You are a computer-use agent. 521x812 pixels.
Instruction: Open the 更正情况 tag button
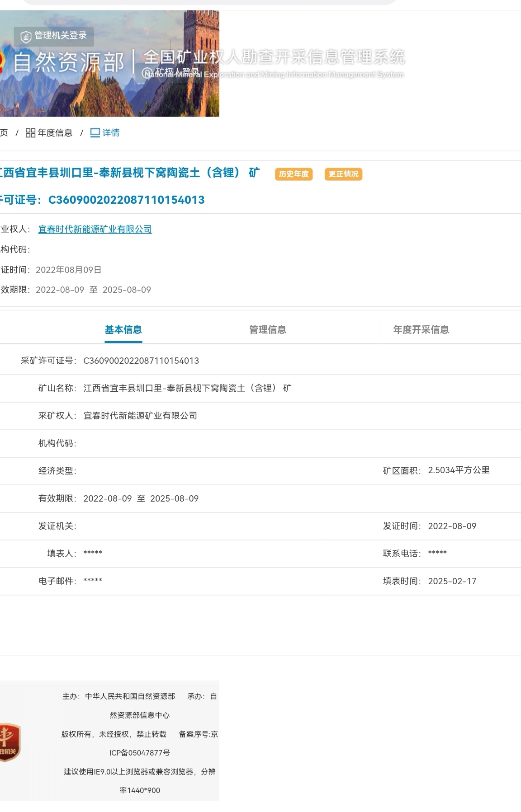coord(343,174)
